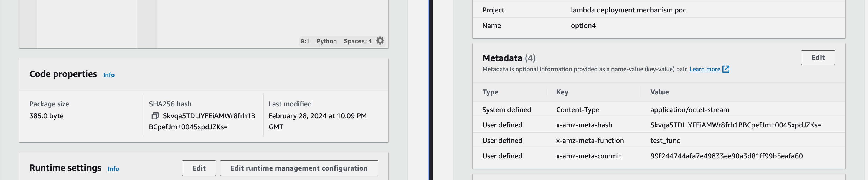Screen dimensions: 868x180
Task: Select the test_func metadata value
Action: [x=665, y=140]
